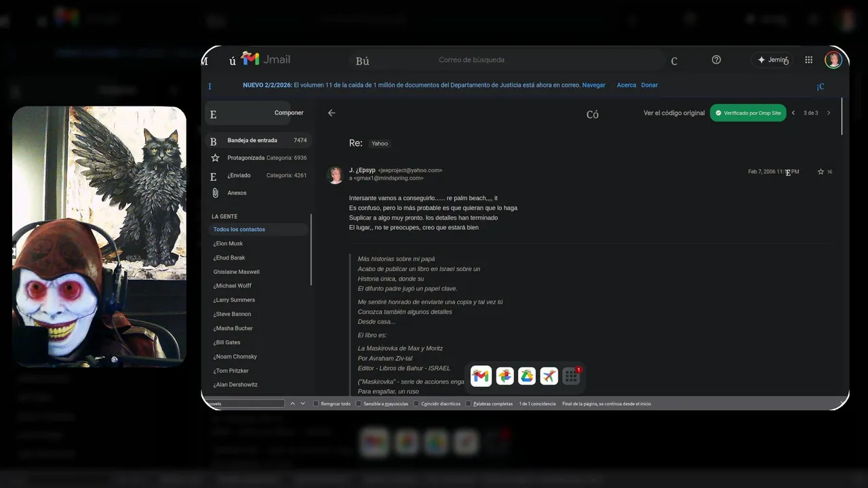The image size is (868, 488).
Task: Open the profile avatar in Jmail header
Action: coord(833,60)
